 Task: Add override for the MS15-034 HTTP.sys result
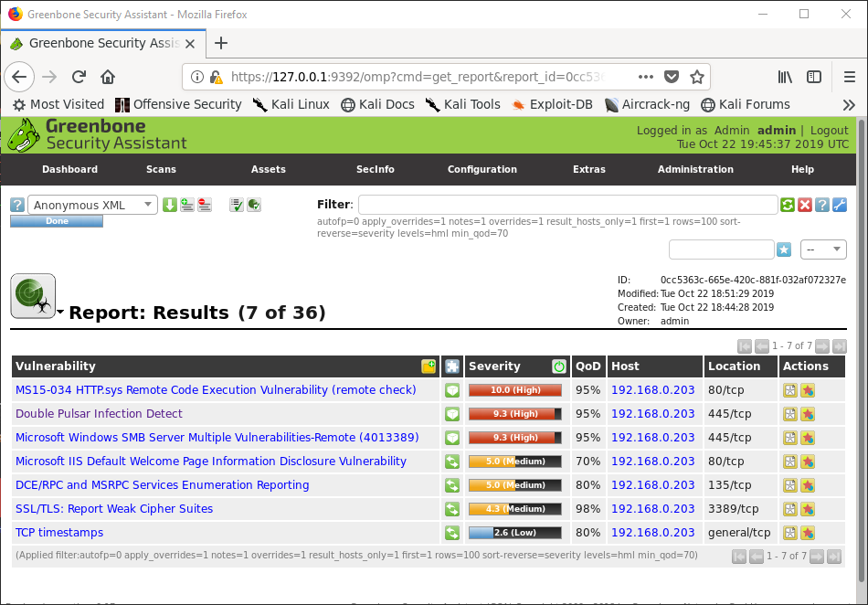pos(808,390)
